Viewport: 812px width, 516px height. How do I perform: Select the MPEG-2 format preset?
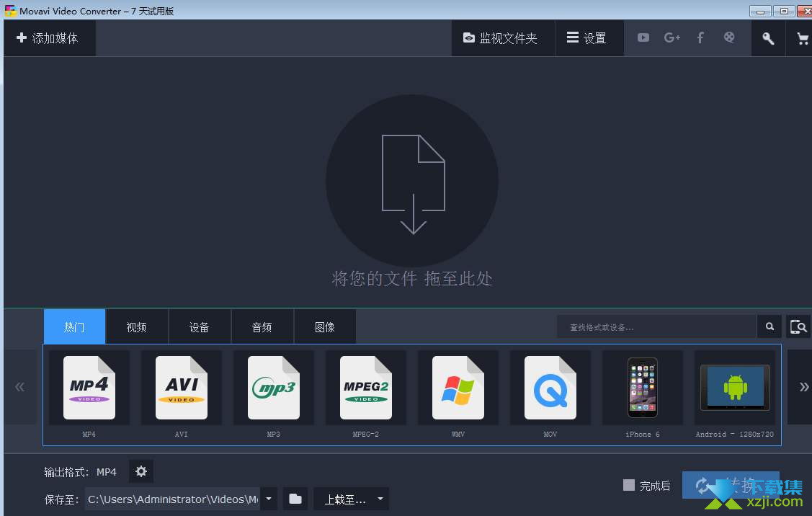(365, 395)
